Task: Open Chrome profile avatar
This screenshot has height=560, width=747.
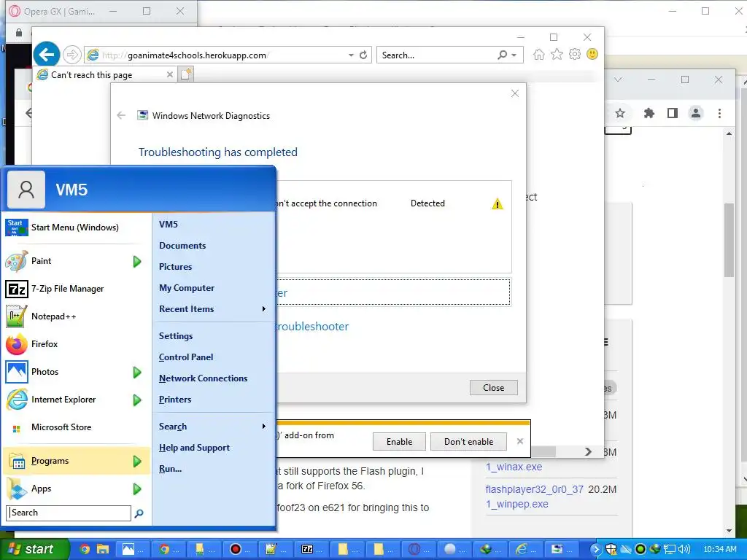Action: [x=695, y=113]
